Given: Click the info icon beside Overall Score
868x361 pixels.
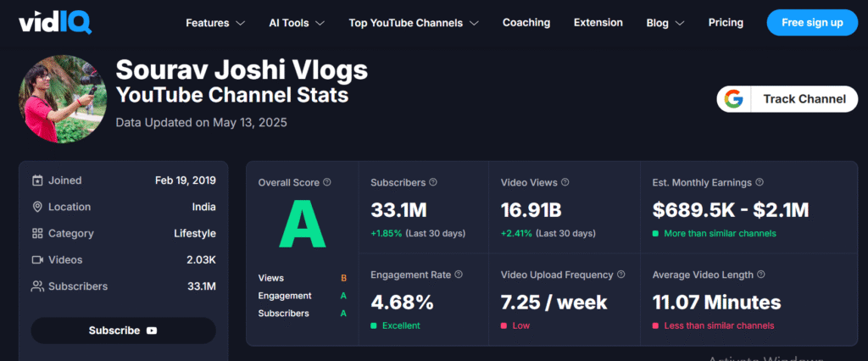Looking at the screenshot, I should 327,182.
